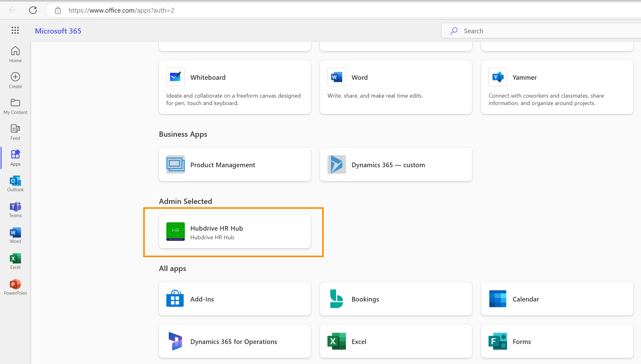Reload the page using the refresh icon

(33, 10)
